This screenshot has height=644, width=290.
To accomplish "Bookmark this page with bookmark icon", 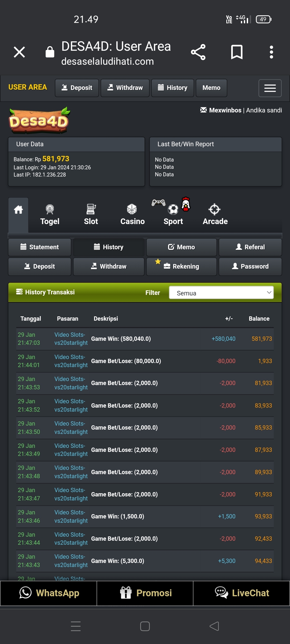I will [237, 52].
